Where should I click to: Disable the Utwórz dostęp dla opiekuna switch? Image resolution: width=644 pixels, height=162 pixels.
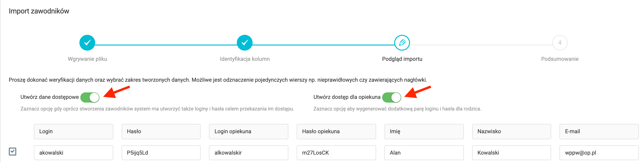[x=391, y=97]
